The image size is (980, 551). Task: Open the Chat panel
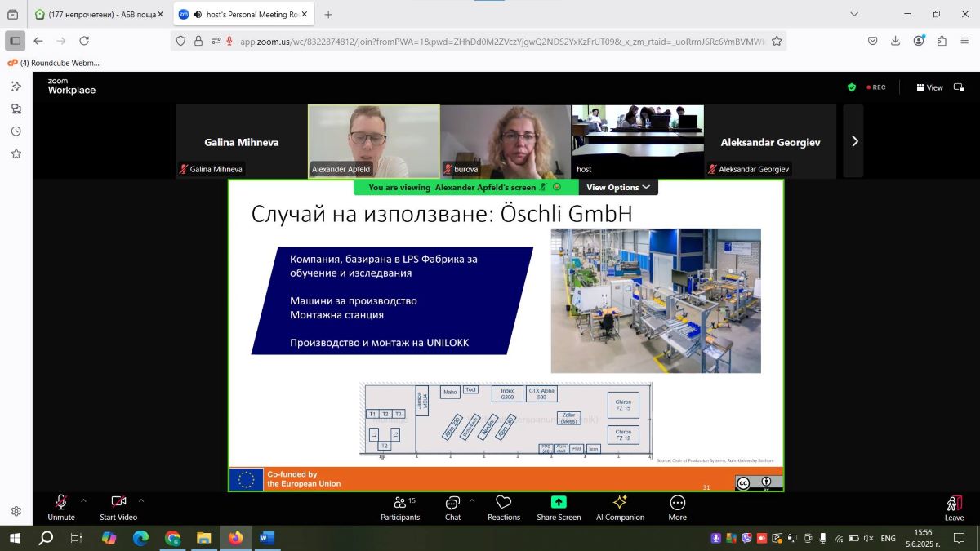click(452, 507)
